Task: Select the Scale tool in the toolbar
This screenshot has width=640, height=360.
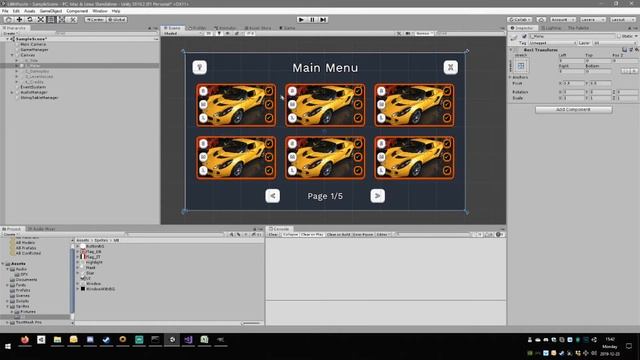Action: click(41, 19)
